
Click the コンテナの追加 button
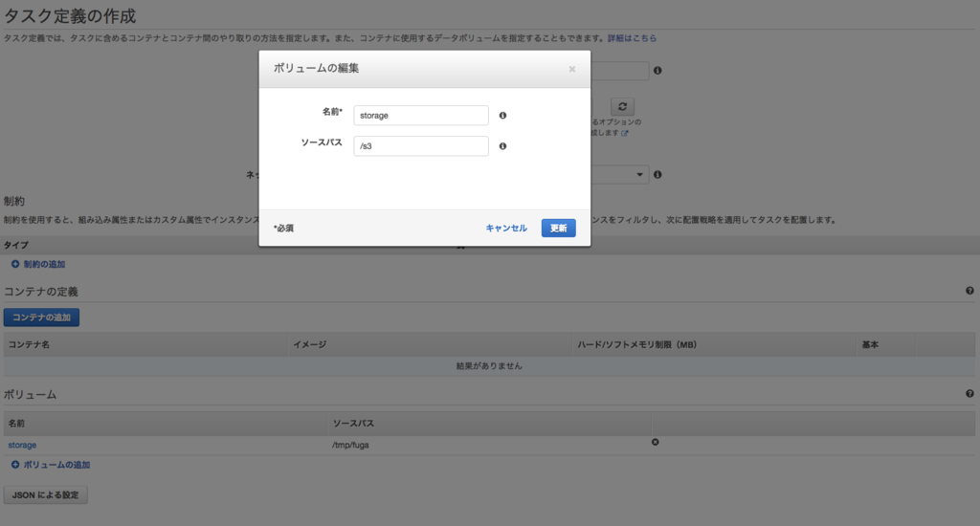tap(41, 318)
